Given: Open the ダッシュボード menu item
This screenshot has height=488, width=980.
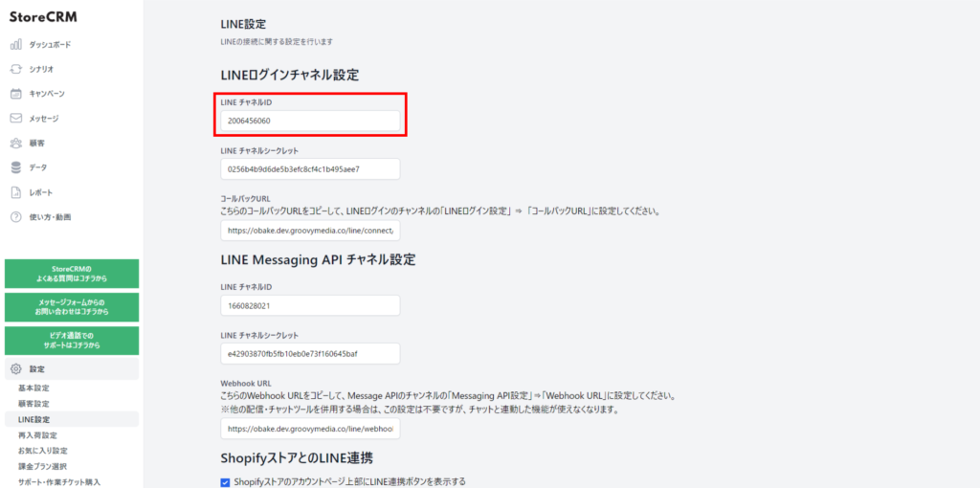Looking at the screenshot, I should coord(50,45).
